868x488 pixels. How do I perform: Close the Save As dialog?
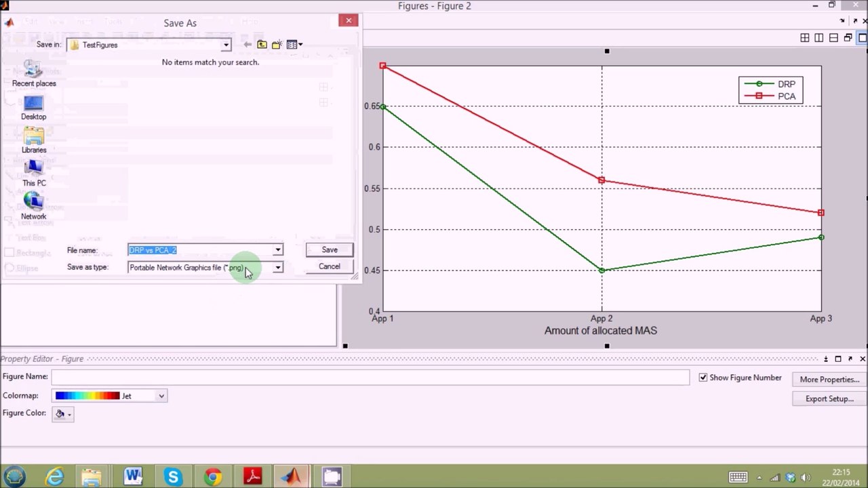(349, 20)
